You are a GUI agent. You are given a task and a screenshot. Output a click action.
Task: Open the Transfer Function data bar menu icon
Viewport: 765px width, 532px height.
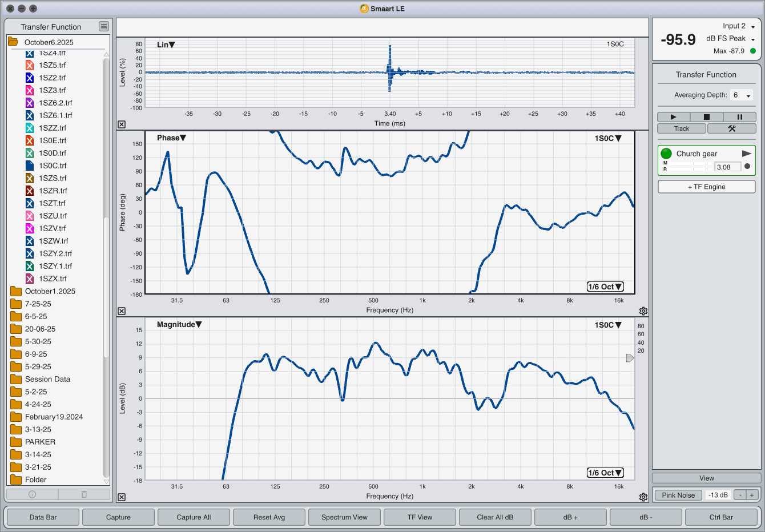pos(103,26)
